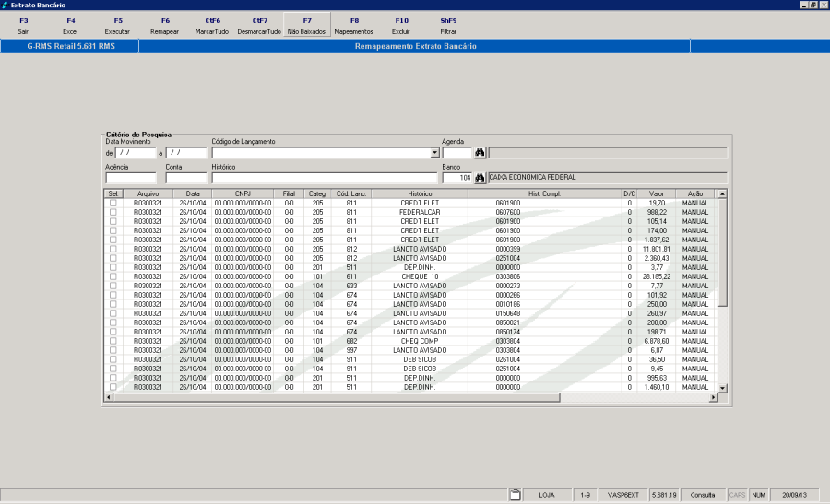The image size is (830, 504).
Task: Click VASPEEXT in the status bar
Action: tap(623, 495)
